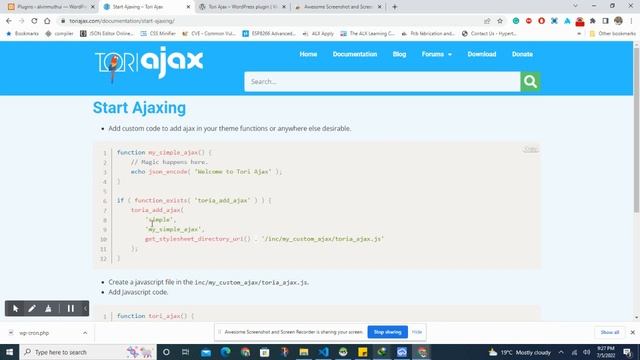640x360 pixels.
Task: Expand the hidden bookmarks overflow arrow
Action: click(x=579, y=33)
